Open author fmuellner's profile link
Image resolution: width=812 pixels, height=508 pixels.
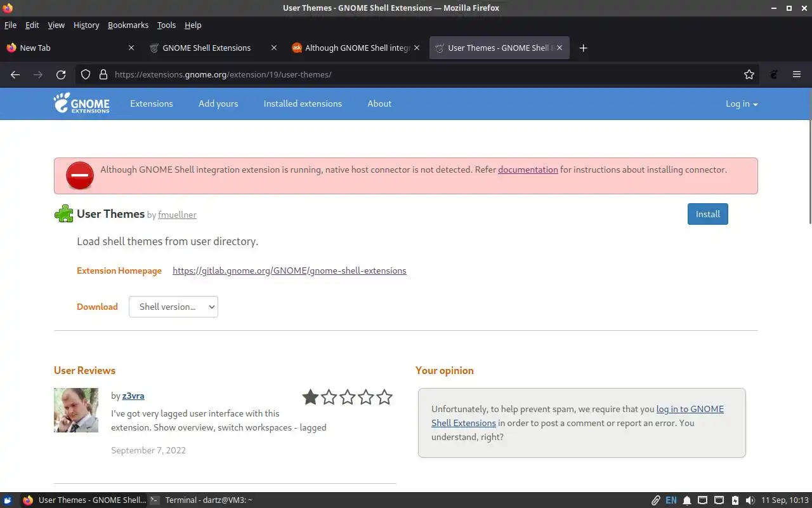click(177, 215)
